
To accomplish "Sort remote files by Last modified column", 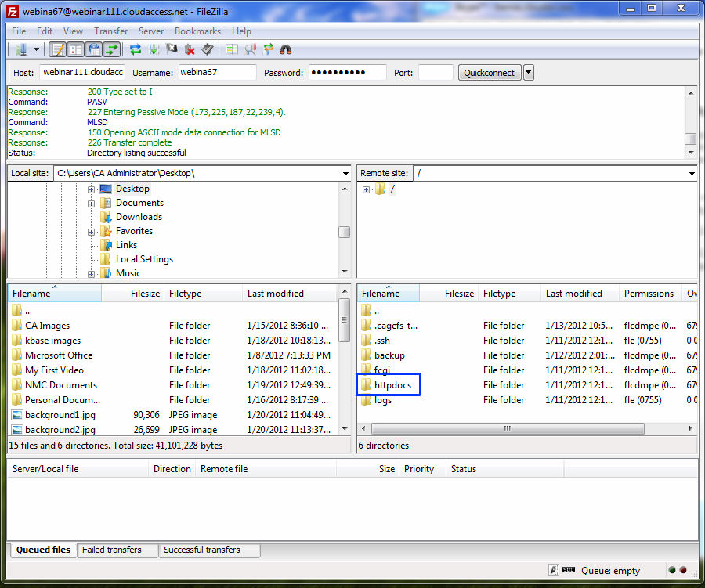I will [574, 294].
